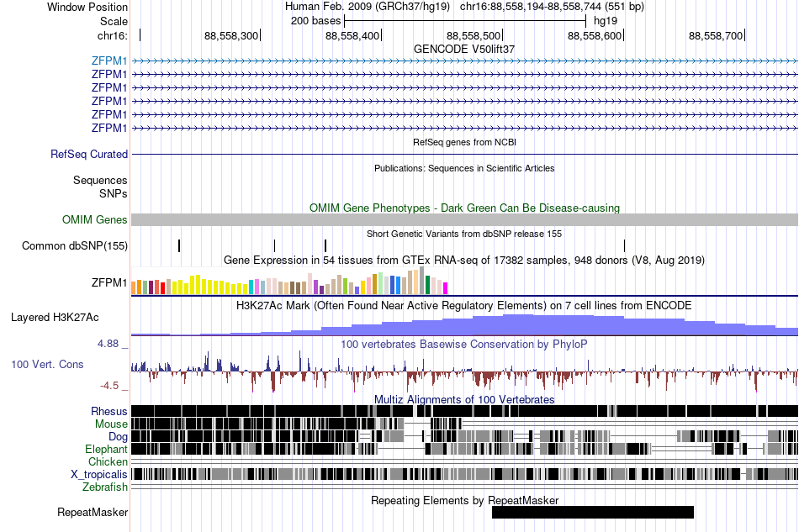Open Common dbSNP(155) track settings label
799x532 pixels.
point(74,246)
